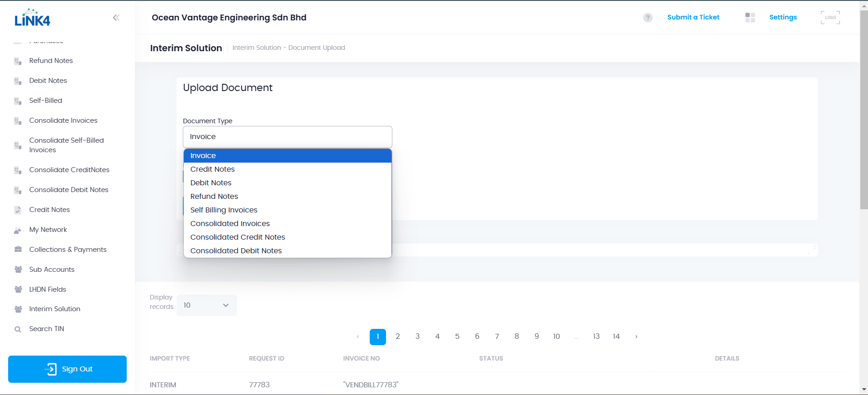Click the vertical page scrollbar

pyautogui.click(x=863, y=136)
